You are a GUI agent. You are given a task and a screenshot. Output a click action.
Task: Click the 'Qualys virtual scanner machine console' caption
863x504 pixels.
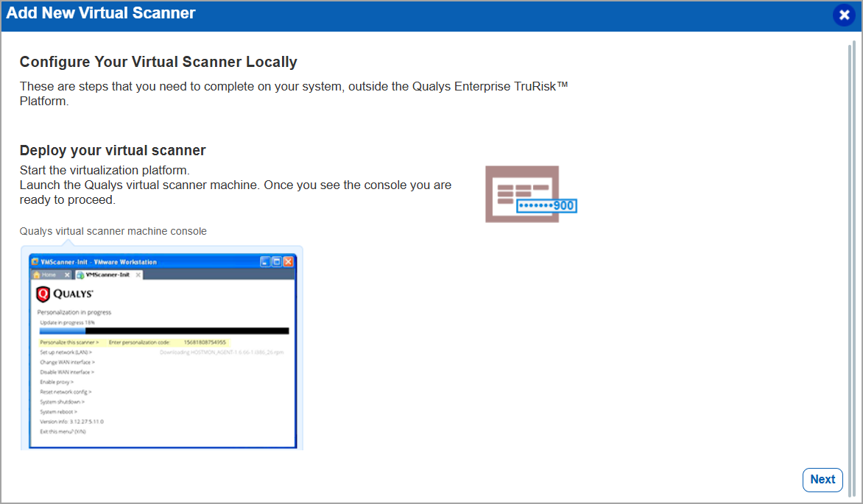click(113, 231)
